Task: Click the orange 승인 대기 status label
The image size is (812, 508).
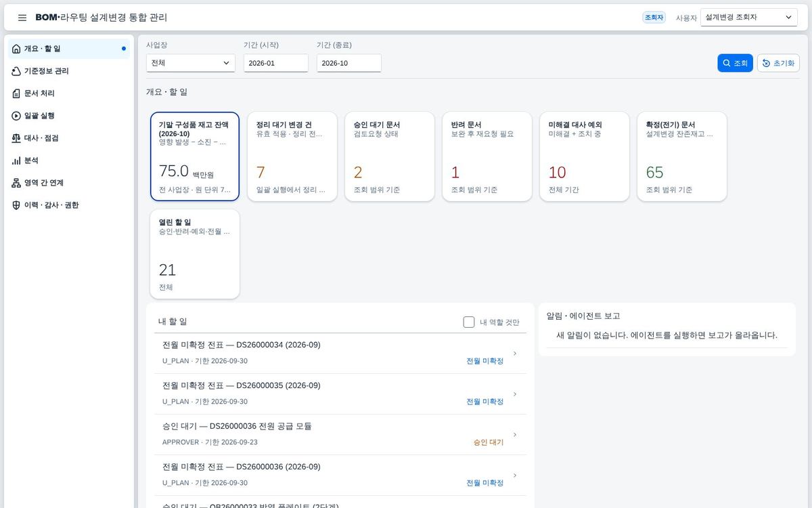Action: click(x=489, y=442)
